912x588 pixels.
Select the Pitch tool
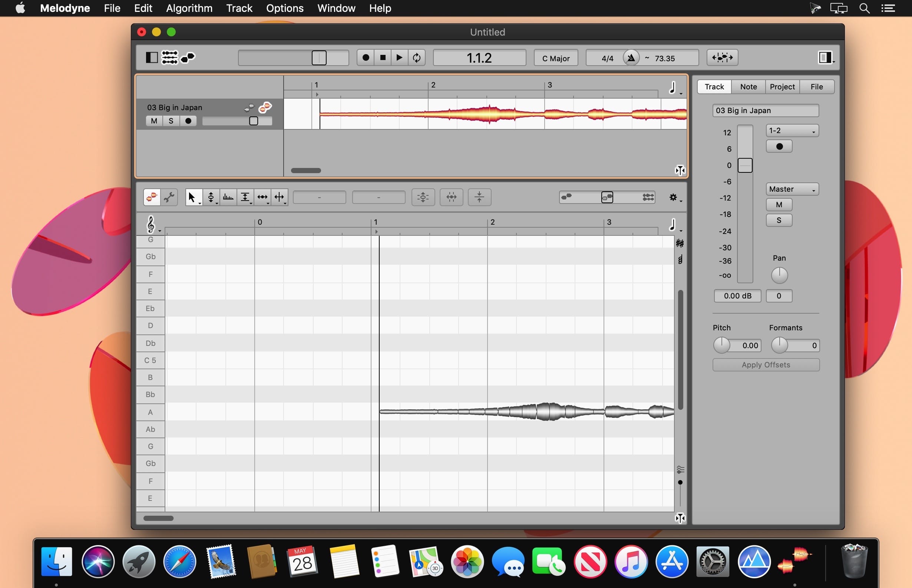(211, 197)
